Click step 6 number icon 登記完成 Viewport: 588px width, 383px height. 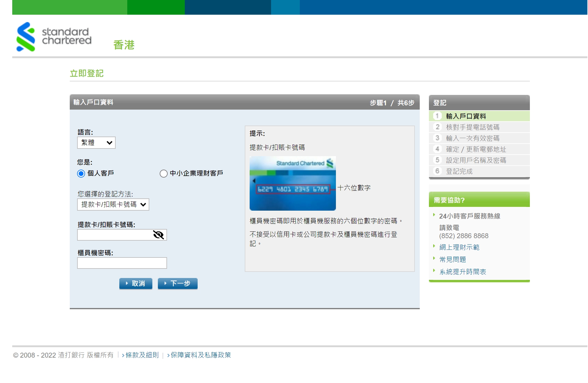[x=437, y=171]
